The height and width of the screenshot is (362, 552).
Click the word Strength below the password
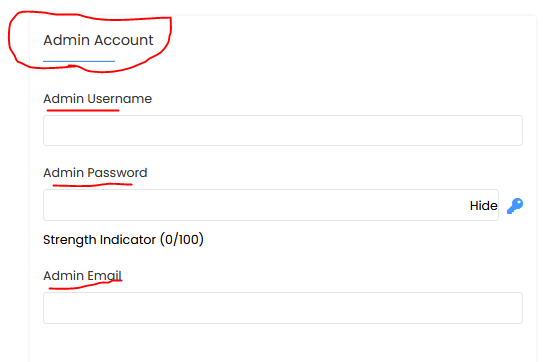69,240
